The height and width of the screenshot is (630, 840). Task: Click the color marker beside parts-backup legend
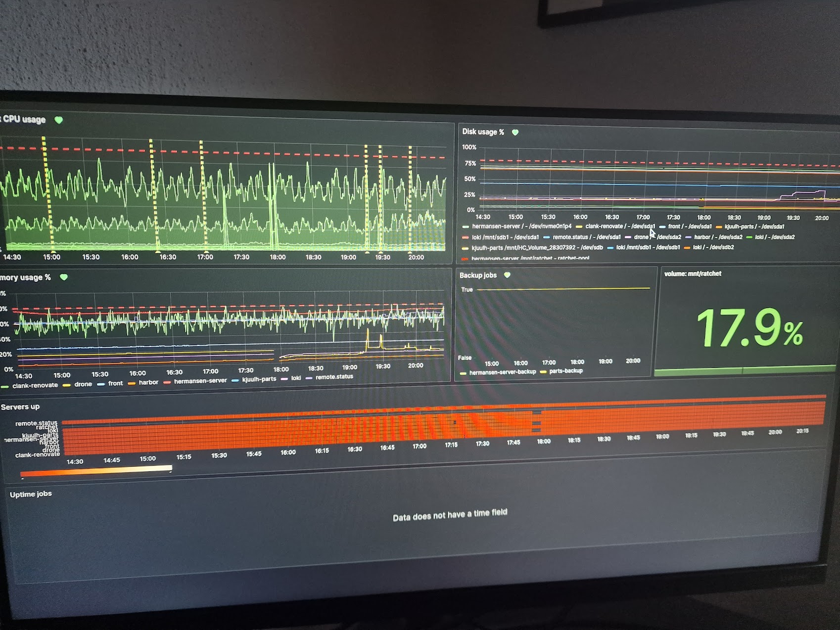543,372
